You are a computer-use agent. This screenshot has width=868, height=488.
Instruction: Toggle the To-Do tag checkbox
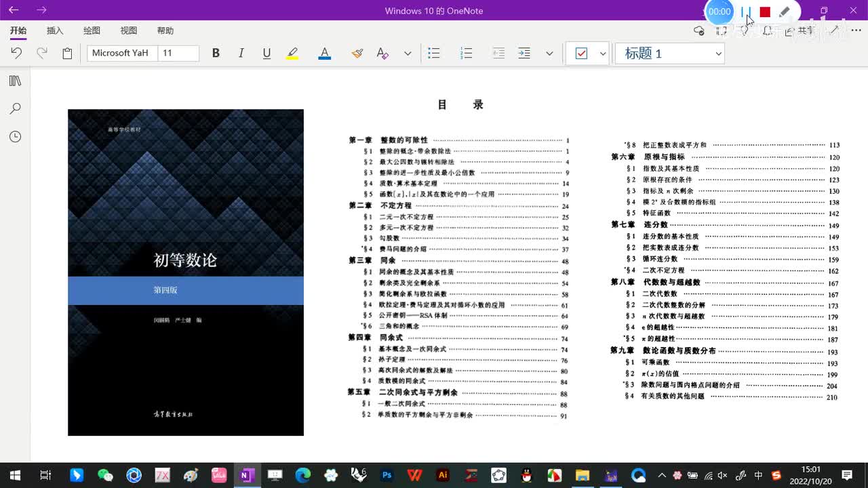pos(581,54)
